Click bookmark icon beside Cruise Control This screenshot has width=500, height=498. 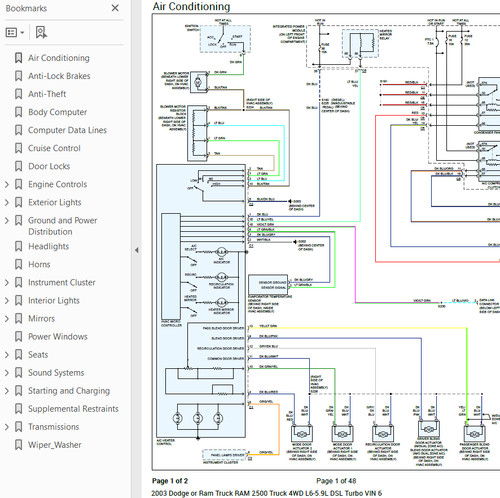[19, 148]
